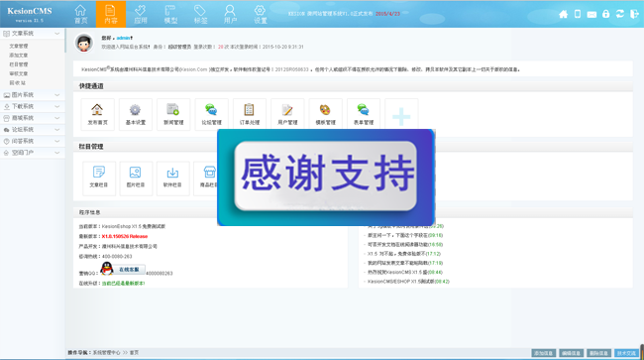644x360 pixels.
Task: Open 文章管理 in the sidebar
Action: tap(19, 46)
